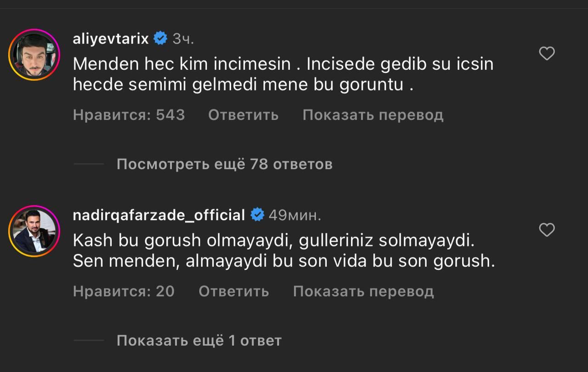
Task: Like nadirqafarzade_official's comment with heart icon
Action: coord(547,230)
